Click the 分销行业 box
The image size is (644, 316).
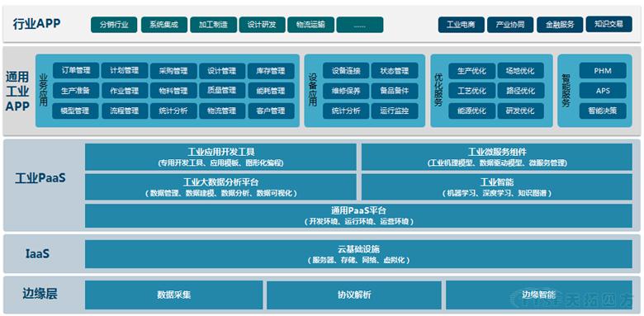[x=114, y=25]
